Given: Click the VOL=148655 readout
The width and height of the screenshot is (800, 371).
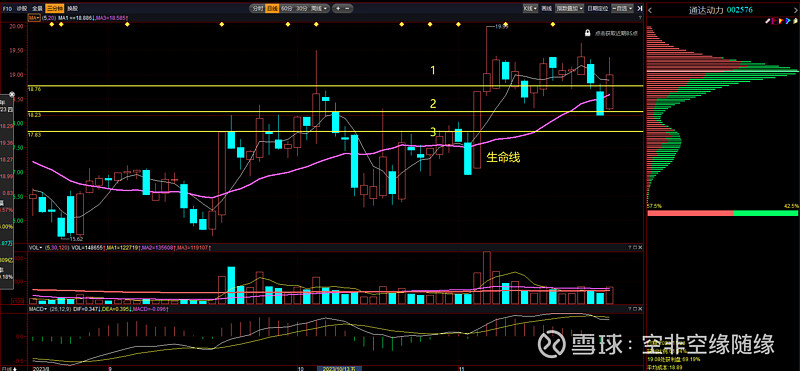Looking at the screenshot, I should tap(87, 248).
